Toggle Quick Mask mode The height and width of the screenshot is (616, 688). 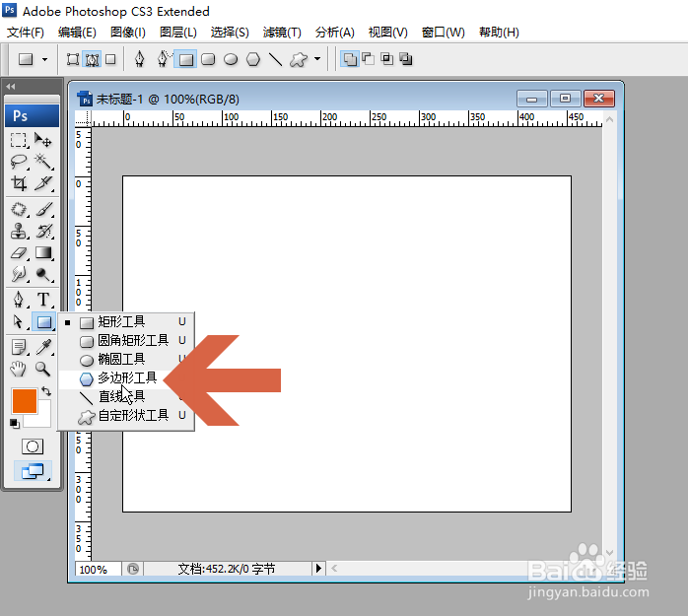33,447
